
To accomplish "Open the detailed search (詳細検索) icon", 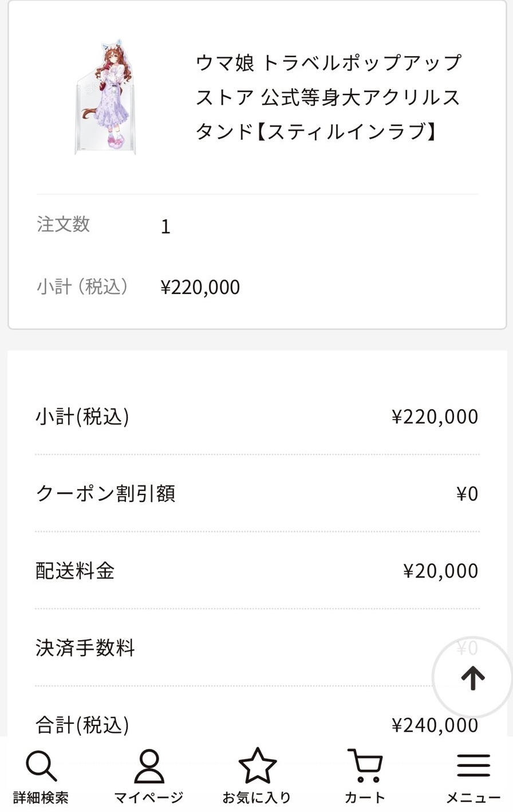I will tap(41, 775).
